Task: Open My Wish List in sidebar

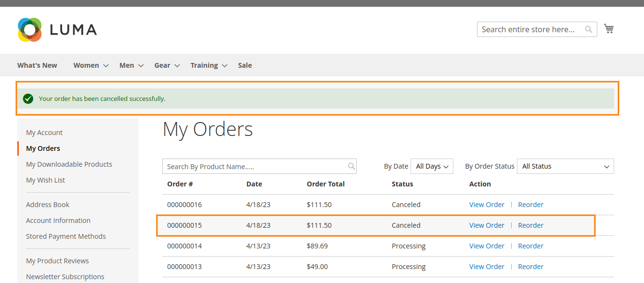Action: tap(45, 180)
